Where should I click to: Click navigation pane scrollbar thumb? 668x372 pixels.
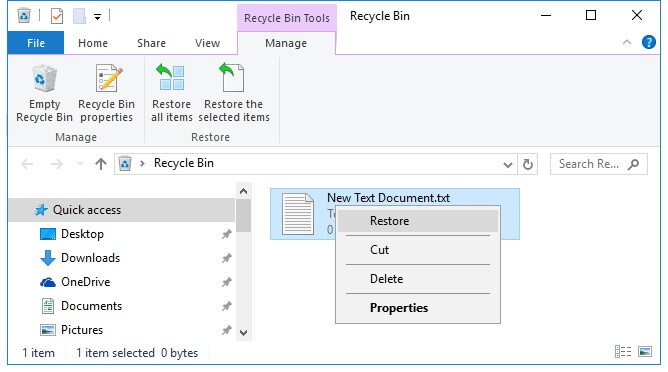(244, 215)
